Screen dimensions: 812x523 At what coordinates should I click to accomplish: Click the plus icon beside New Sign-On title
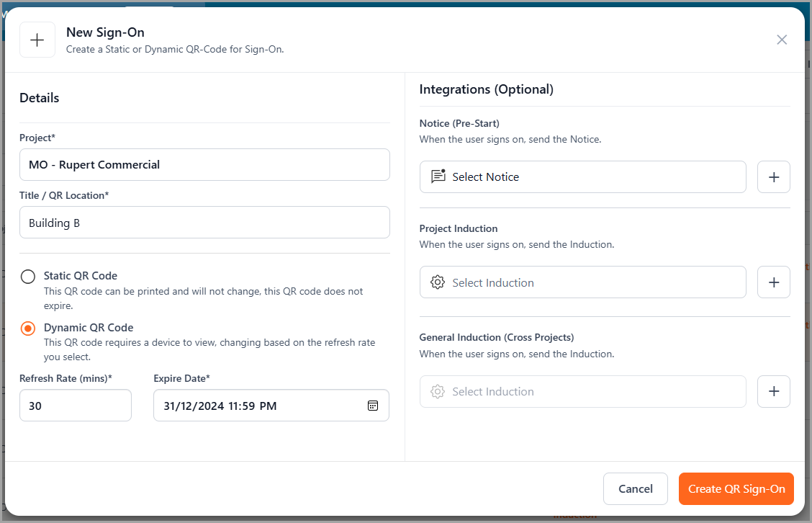[37, 40]
